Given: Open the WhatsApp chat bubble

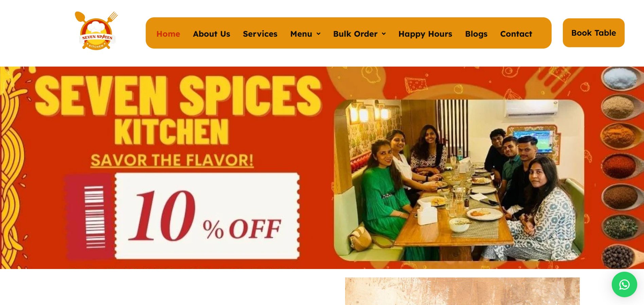Looking at the screenshot, I should pyautogui.click(x=624, y=285).
